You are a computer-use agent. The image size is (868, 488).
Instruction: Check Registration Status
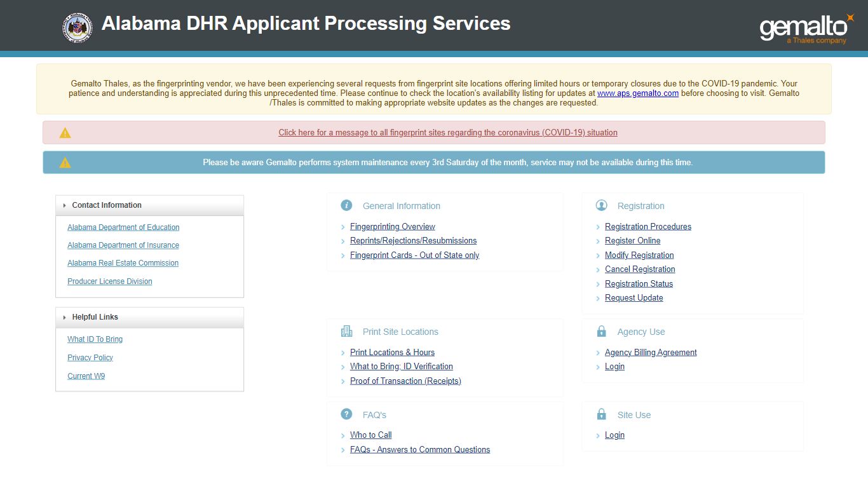coord(639,284)
